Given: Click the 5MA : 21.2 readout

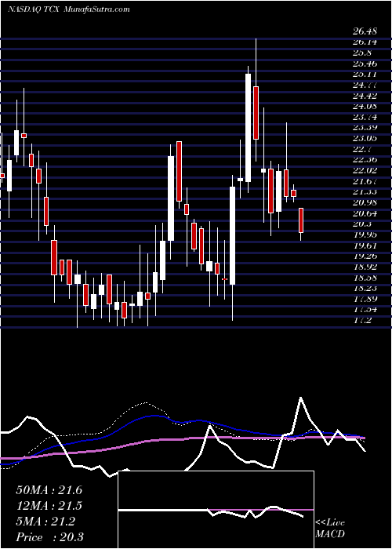Looking at the screenshot, I should [x=45, y=522].
